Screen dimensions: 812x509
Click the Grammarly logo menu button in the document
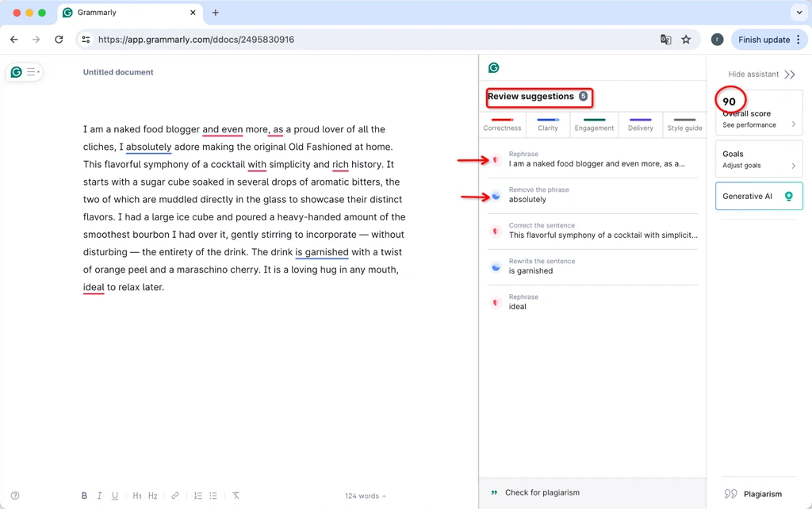coord(24,72)
